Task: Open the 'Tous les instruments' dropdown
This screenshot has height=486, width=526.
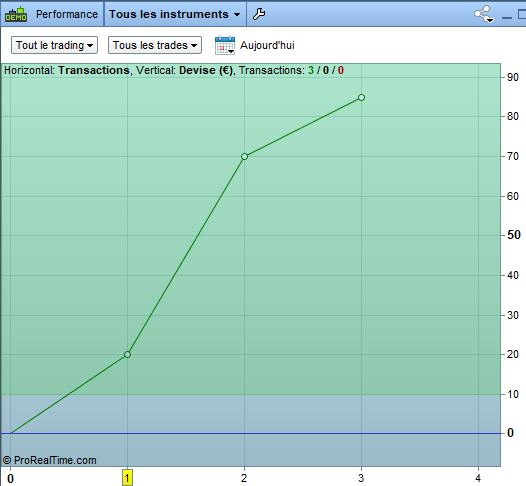Action: (175, 14)
